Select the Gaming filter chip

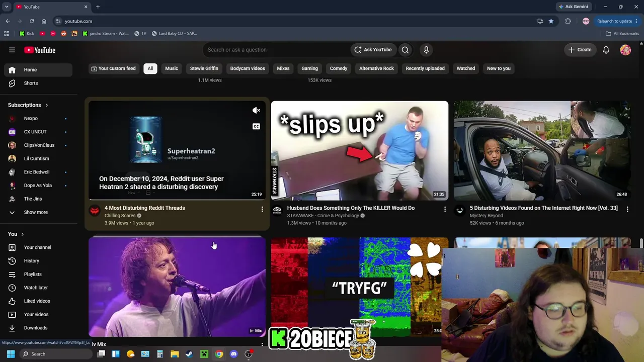click(x=309, y=68)
